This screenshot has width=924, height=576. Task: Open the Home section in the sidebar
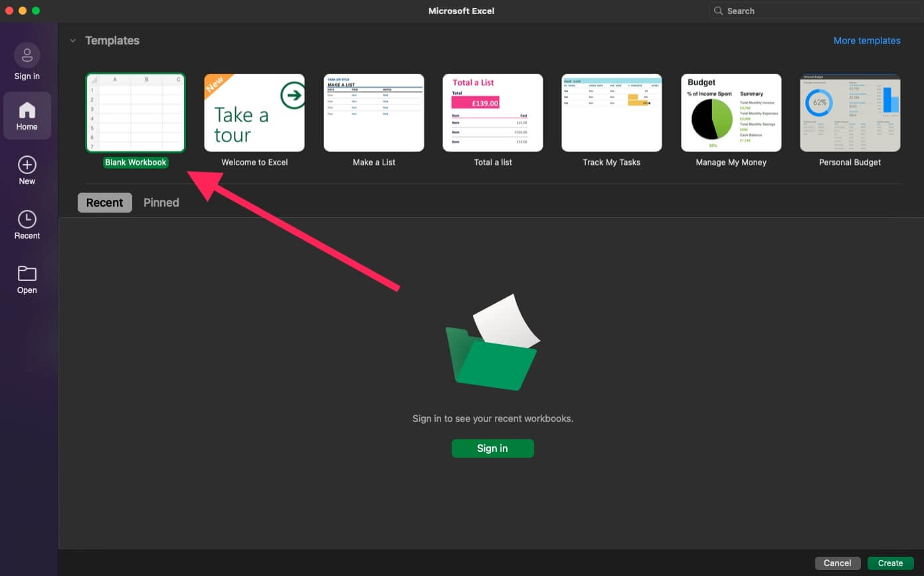[x=27, y=115]
